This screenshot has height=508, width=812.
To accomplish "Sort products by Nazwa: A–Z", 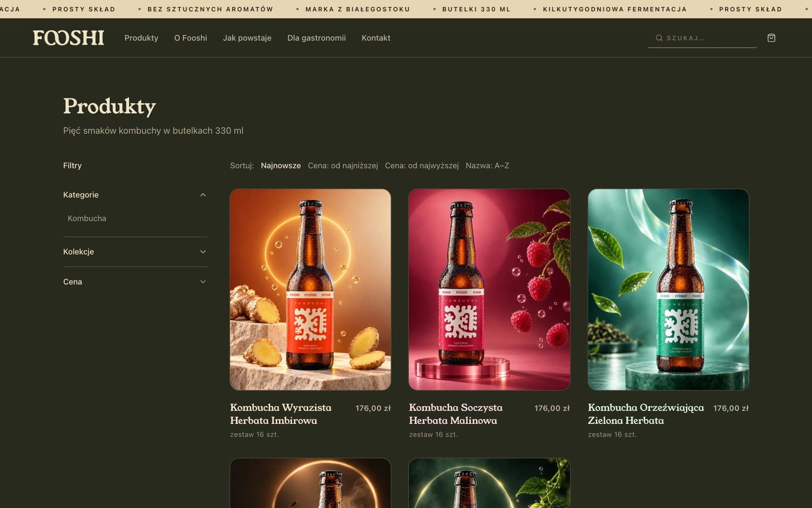I will [487, 165].
